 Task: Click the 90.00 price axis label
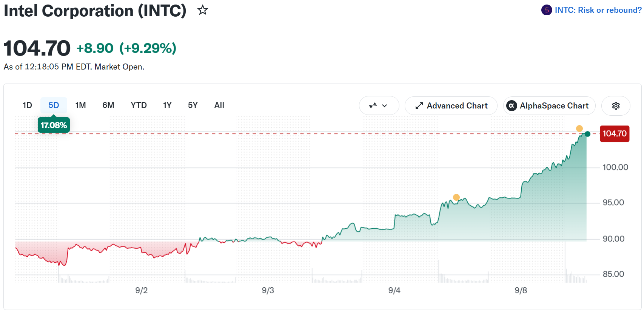click(613, 239)
